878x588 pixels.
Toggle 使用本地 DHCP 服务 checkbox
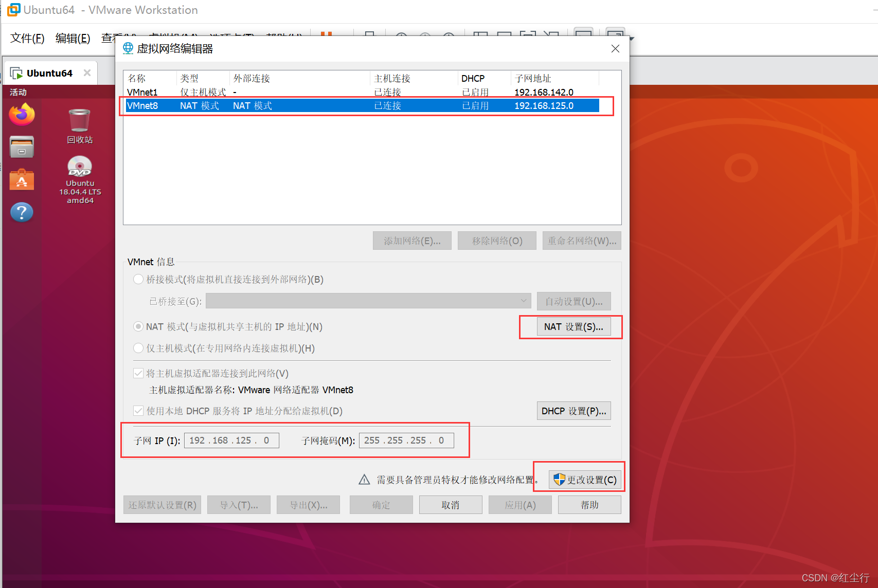click(x=138, y=411)
